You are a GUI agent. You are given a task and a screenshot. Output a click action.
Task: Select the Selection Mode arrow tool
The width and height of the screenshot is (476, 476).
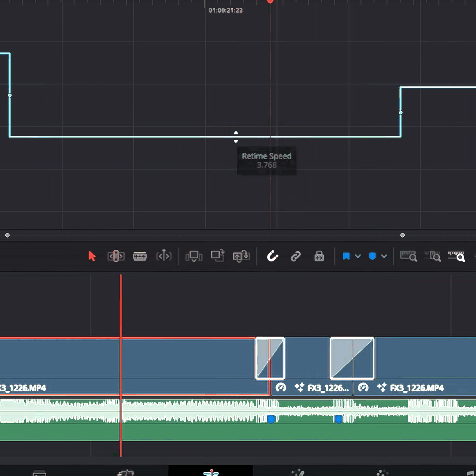click(92, 256)
